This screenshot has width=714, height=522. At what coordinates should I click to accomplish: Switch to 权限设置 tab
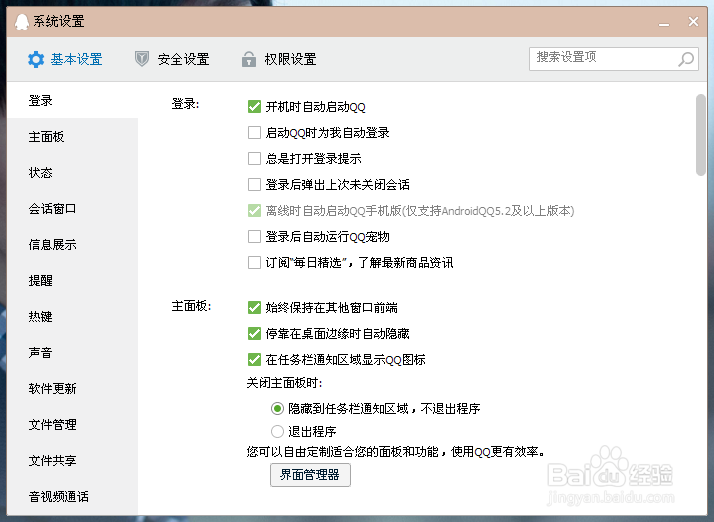click(x=279, y=59)
